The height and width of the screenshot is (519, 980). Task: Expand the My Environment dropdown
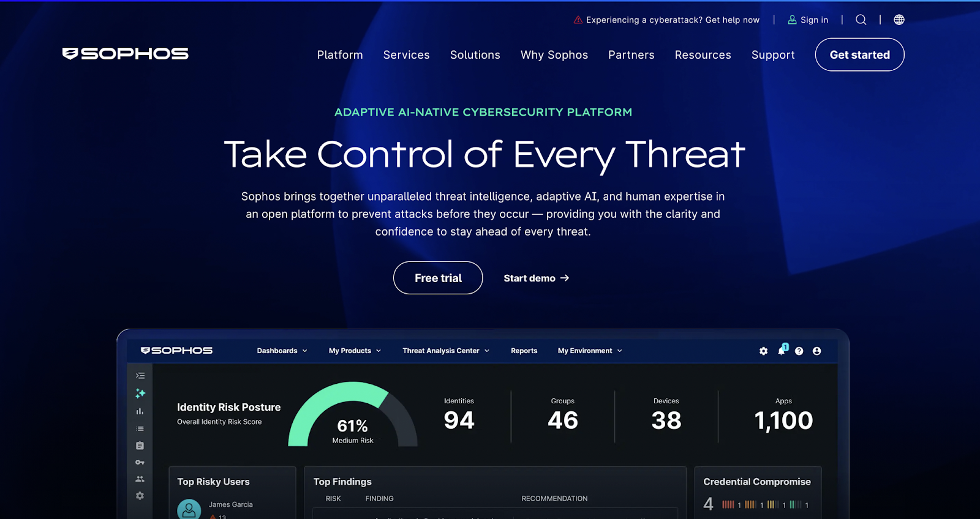[590, 351]
